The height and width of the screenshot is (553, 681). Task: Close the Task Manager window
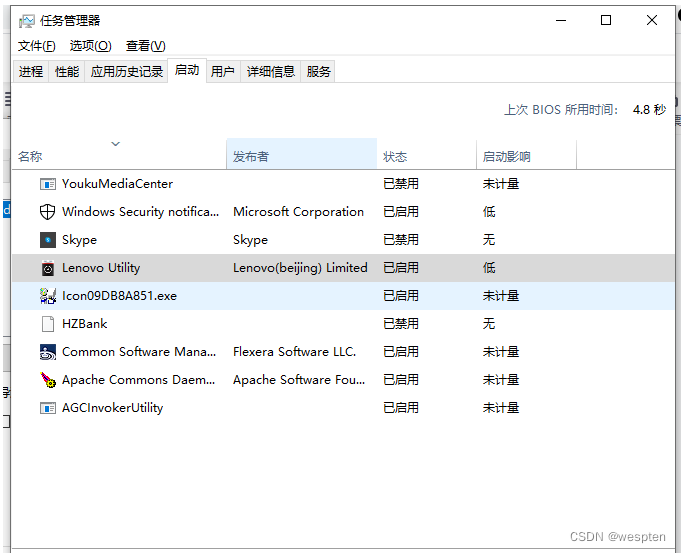point(651,20)
